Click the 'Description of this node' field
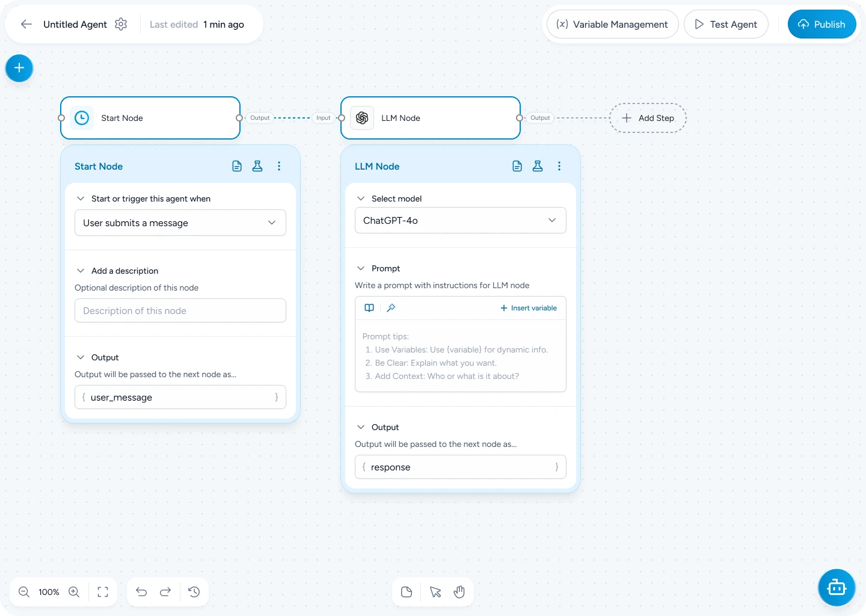The image size is (866, 616). click(x=180, y=310)
